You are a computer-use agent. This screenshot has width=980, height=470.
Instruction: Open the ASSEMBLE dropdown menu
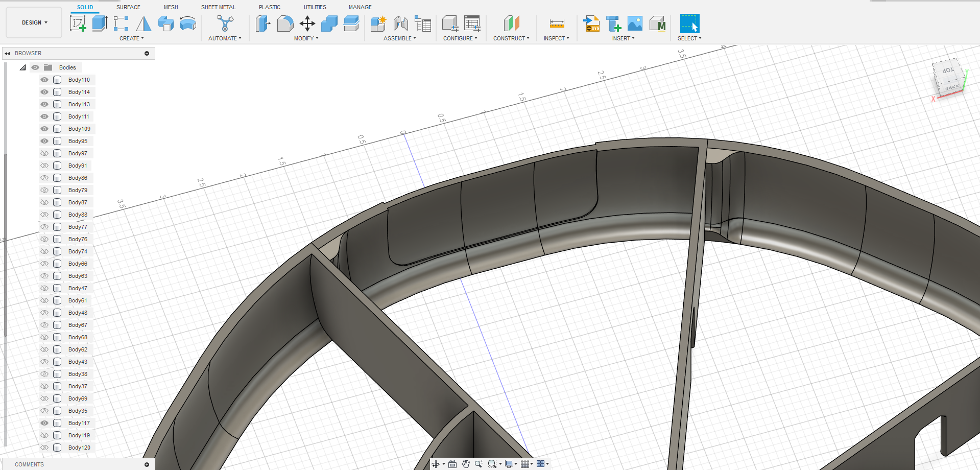400,38
